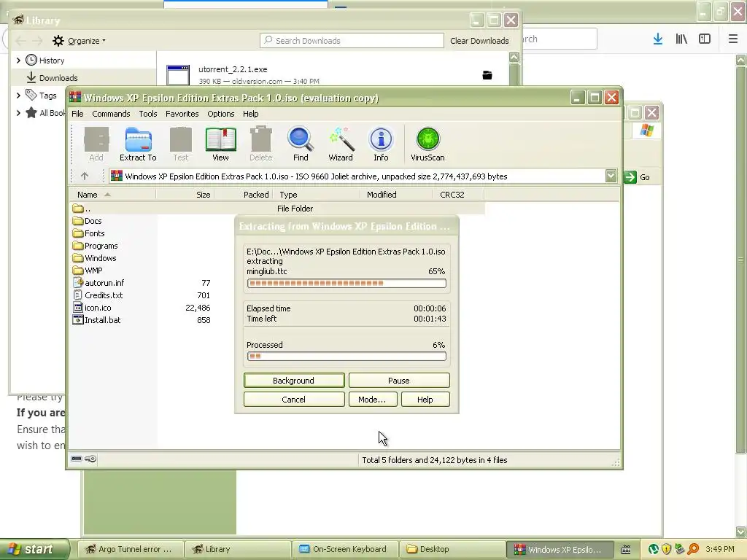Open the Commands menu
The image size is (747, 560).
[x=111, y=114]
